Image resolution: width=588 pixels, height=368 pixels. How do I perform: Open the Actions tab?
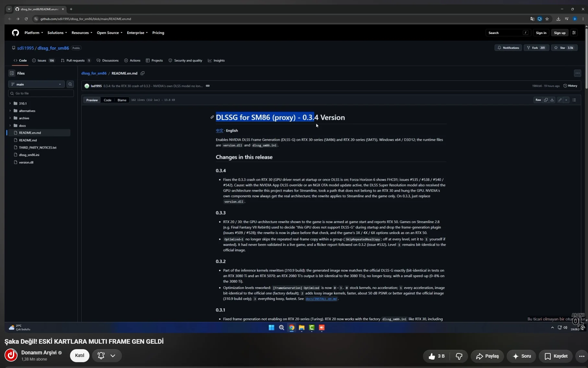132,61
